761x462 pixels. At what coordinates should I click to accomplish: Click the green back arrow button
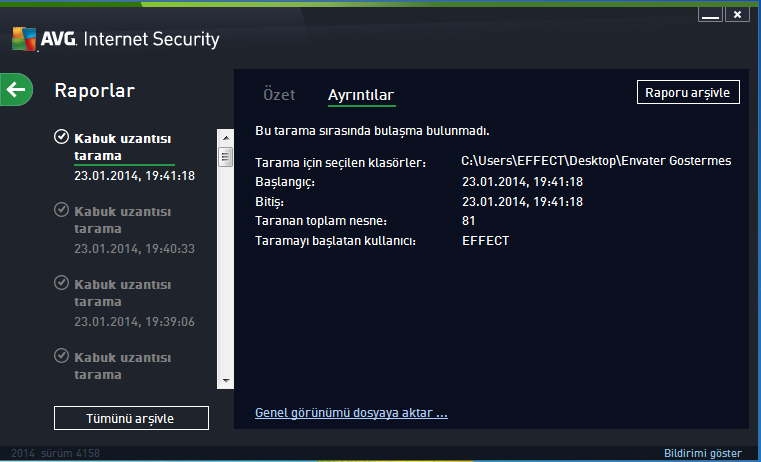(x=16, y=89)
